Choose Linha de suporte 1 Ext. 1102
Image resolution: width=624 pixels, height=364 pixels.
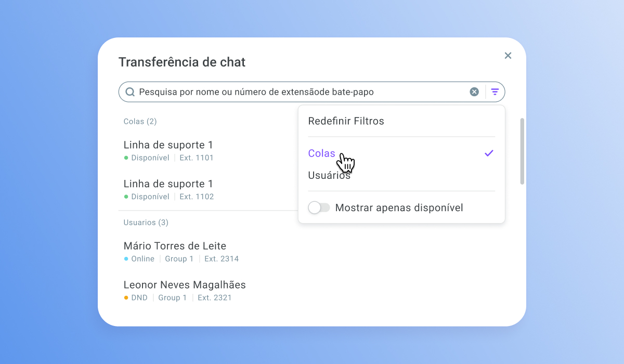[x=208, y=189]
